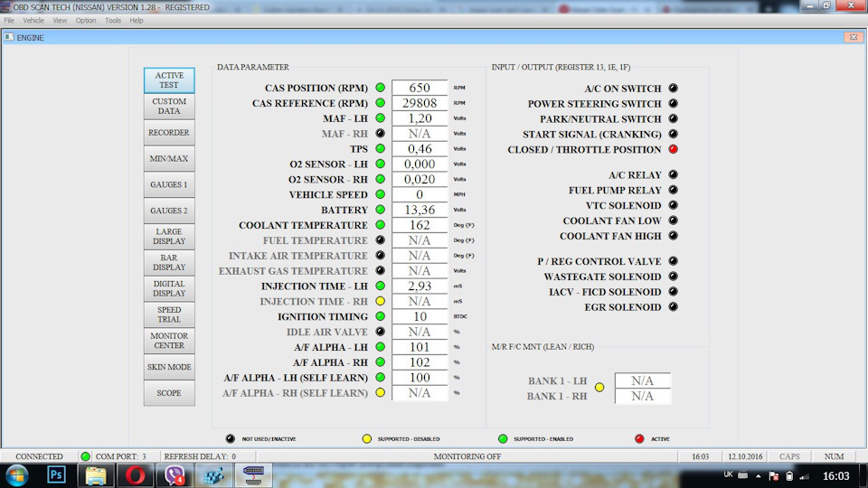Viewport: 868px width, 488px height.
Task: Toggle the FUEL PUMP RELAY indicator
Action: pos(673,190)
